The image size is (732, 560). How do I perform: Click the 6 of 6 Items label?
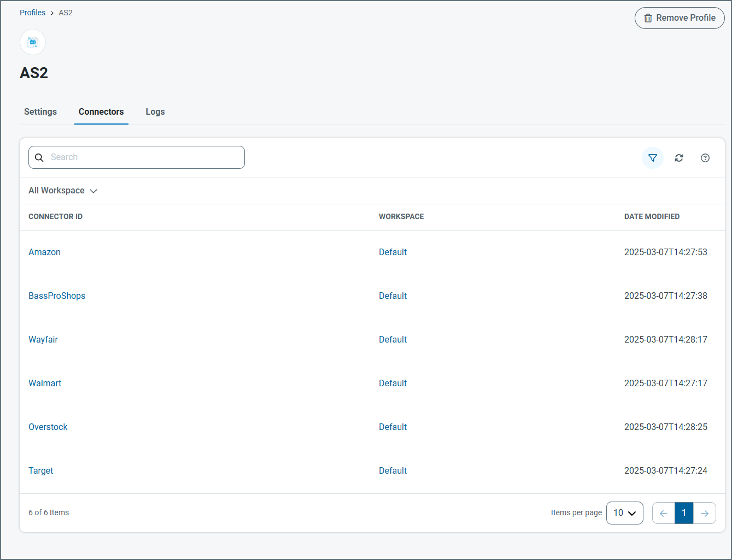coord(49,512)
